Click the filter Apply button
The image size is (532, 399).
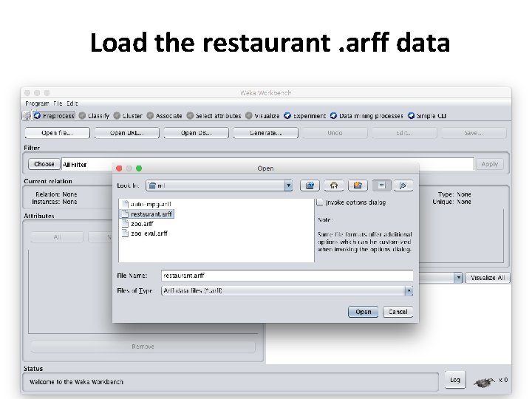pos(490,164)
